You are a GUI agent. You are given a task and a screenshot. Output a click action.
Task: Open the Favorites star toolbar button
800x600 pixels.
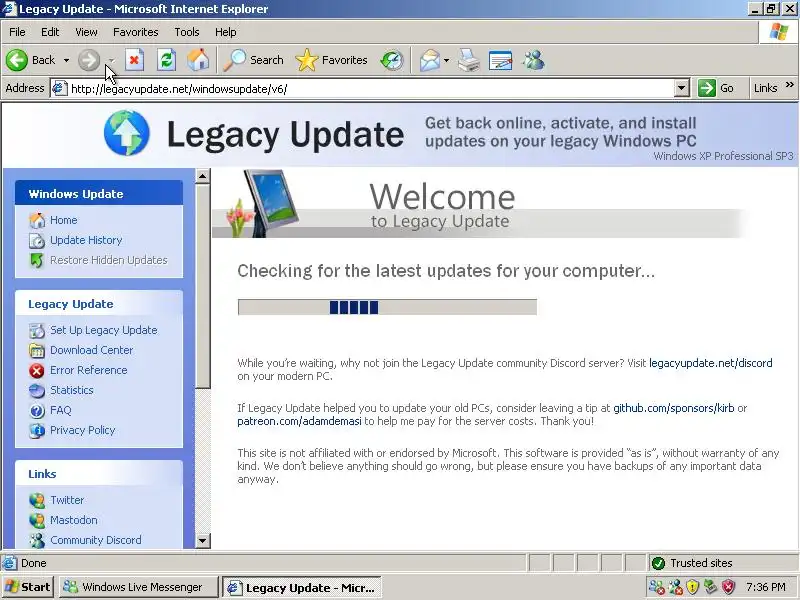[331, 60]
